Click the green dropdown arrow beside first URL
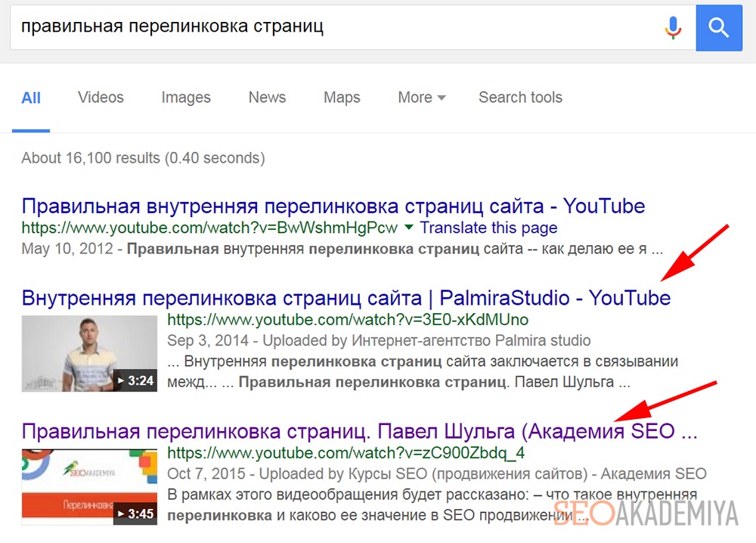 (409, 227)
